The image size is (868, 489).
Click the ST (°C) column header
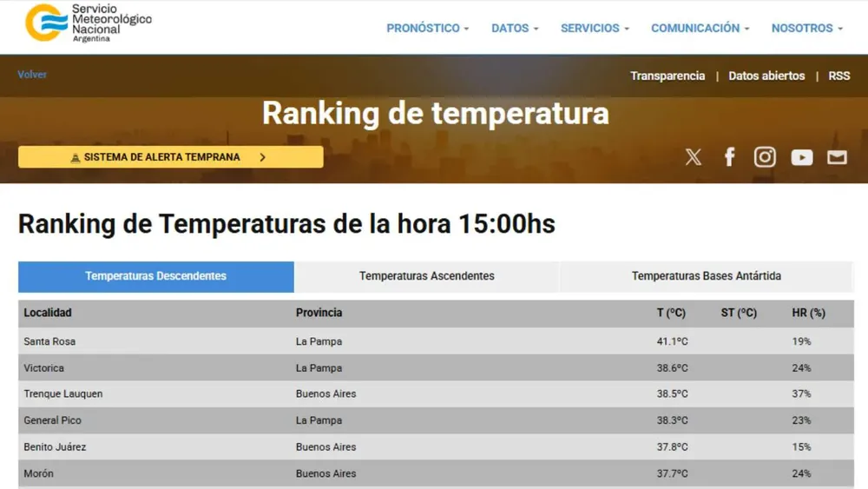tap(739, 313)
